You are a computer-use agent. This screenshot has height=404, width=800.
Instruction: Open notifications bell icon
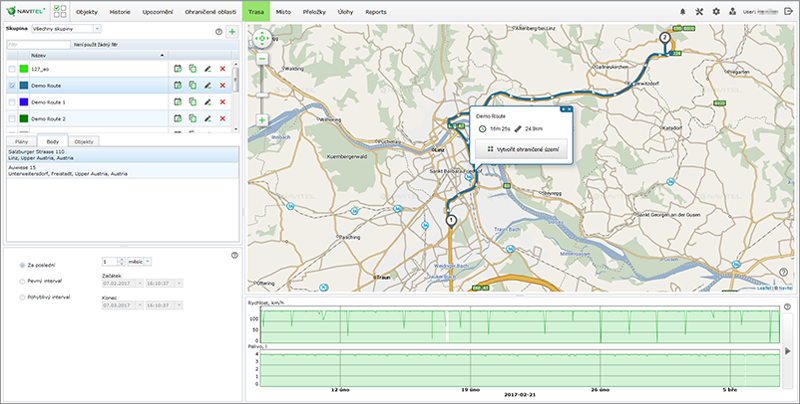pyautogui.click(x=684, y=11)
